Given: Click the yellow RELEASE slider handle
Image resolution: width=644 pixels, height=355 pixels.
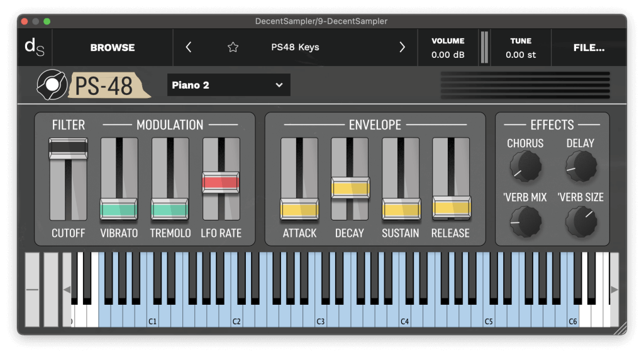Looking at the screenshot, I should pyautogui.click(x=452, y=207).
